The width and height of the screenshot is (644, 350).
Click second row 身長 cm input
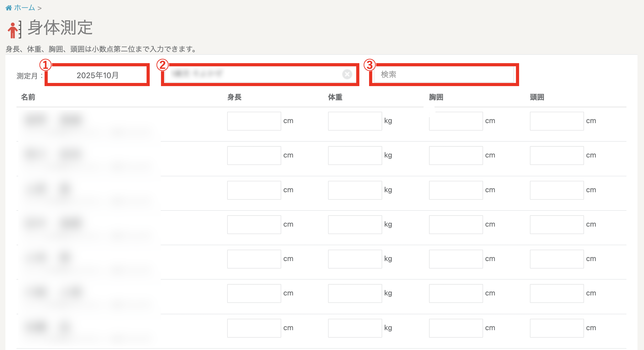[254, 156]
